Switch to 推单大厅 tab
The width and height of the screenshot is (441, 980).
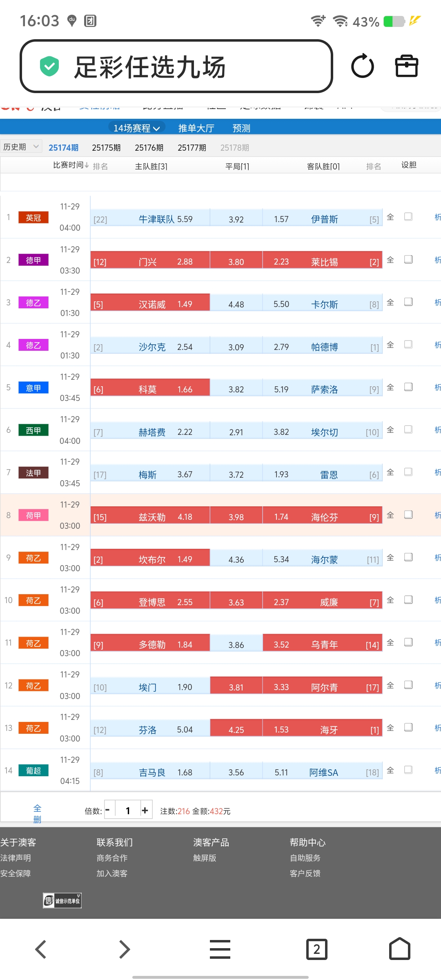pos(196,128)
